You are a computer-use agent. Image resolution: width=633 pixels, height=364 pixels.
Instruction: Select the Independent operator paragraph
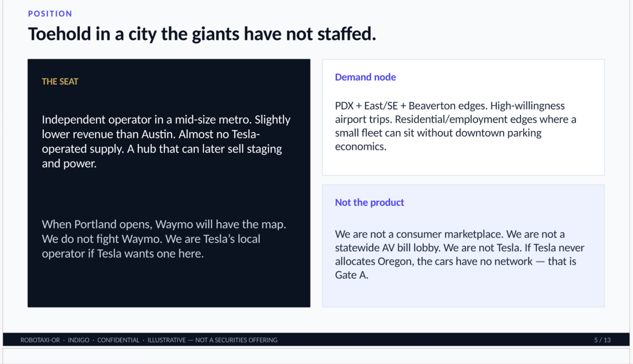click(166, 141)
